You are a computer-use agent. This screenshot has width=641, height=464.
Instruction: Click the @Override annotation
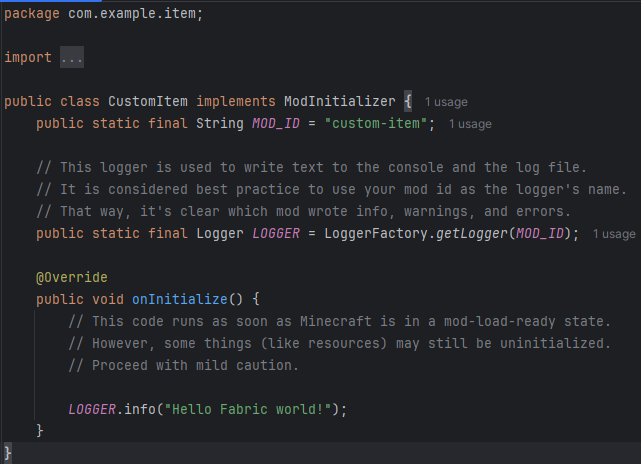tap(72, 277)
